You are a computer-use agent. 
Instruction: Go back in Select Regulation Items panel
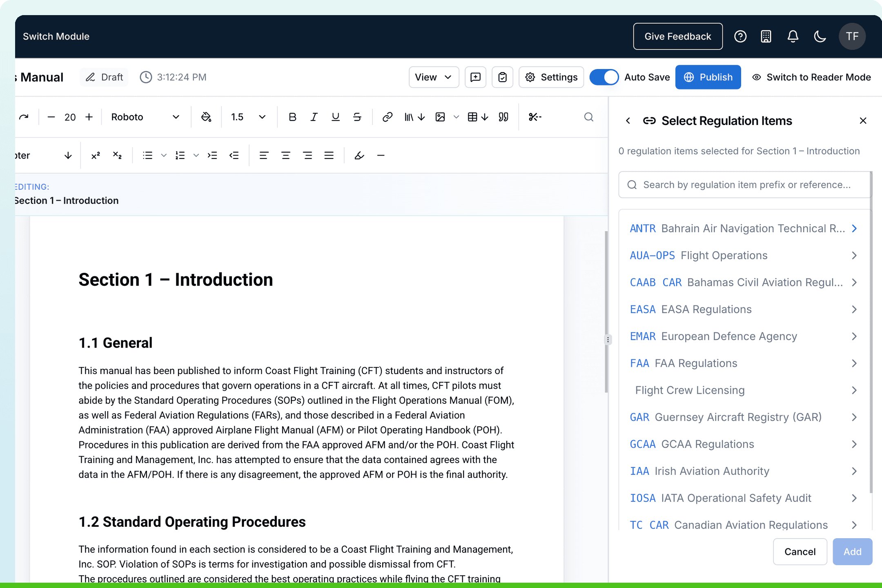coord(628,121)
